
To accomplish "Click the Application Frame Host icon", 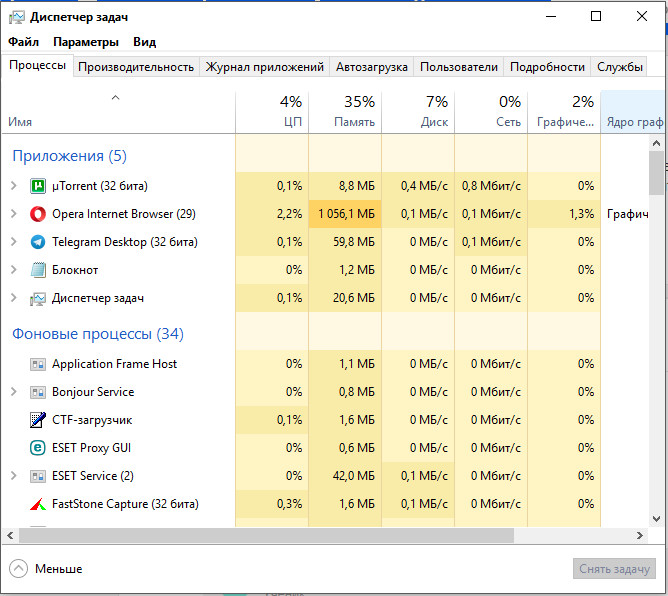I will pos(38,364).
